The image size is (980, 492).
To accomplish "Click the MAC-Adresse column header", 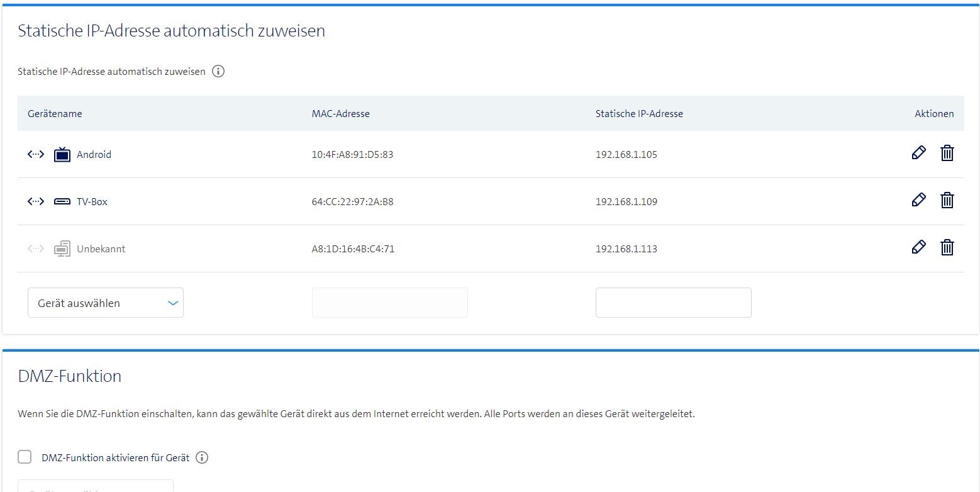I will (x=340, y=113).
